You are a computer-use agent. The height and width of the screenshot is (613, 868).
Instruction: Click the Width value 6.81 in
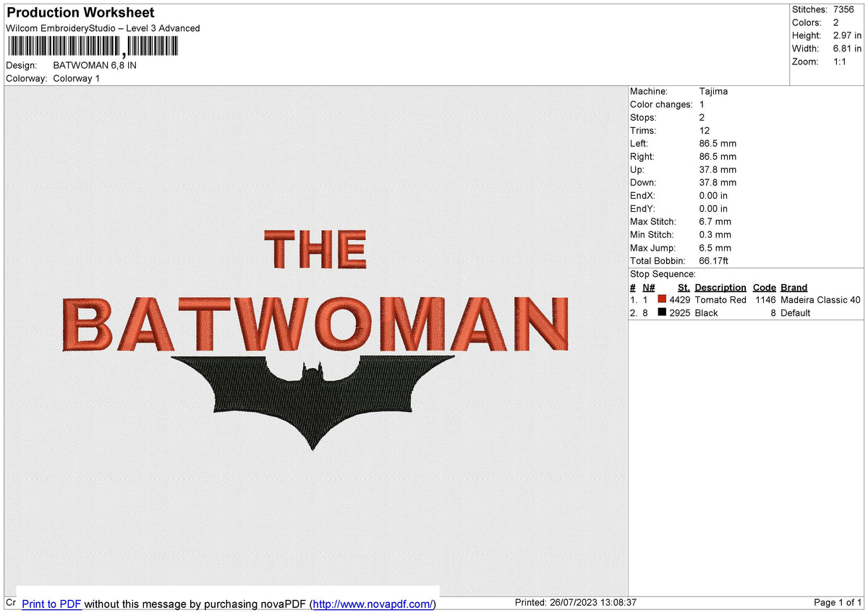[847, 48]
